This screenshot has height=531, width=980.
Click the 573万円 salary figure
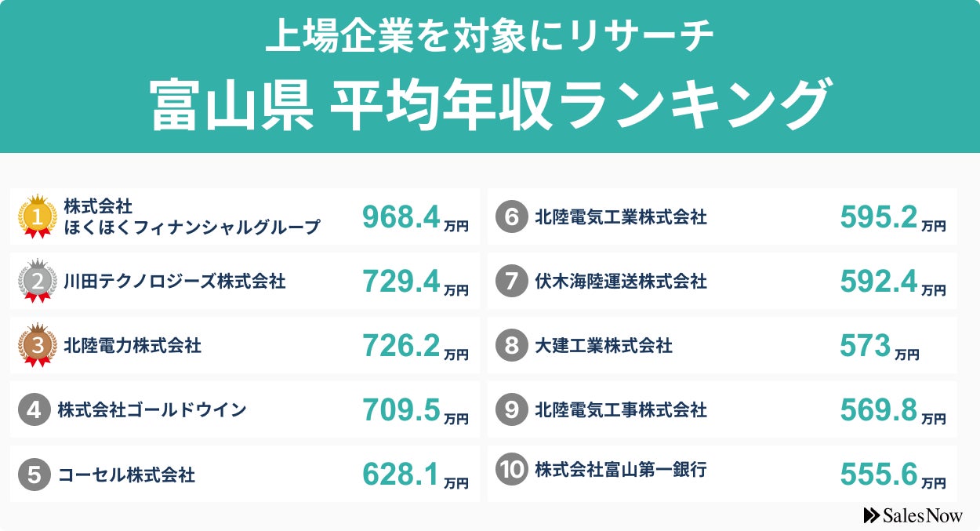point(878,346)
